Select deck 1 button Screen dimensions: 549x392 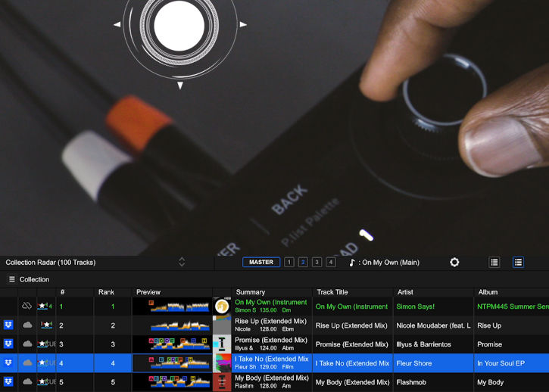coord(289,262)
